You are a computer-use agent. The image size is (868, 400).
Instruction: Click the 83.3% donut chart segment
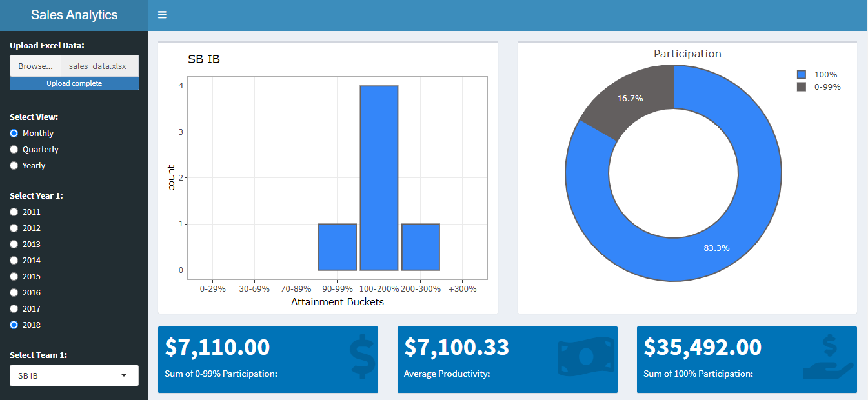[x=717, y=247]
